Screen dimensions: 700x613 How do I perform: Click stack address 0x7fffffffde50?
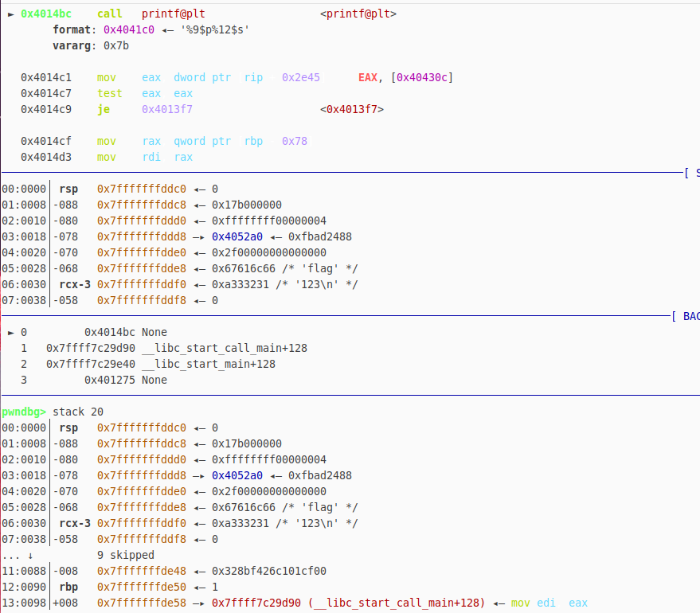[x=142, y=588]
